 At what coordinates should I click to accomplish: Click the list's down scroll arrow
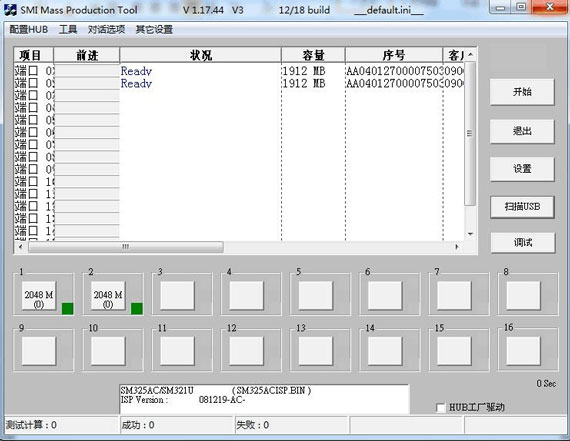(470, 234)
